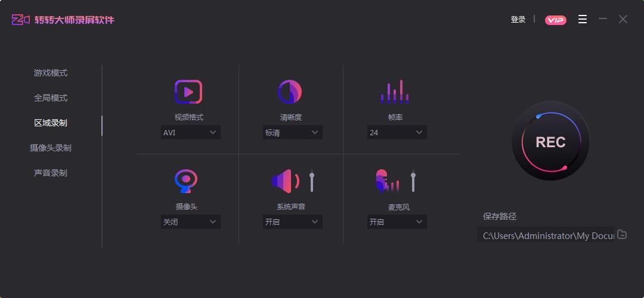The height and width of the screenshot is (298, 644).
Task: Click the clarity (清晰度) circle icon
Action: (290, 92)
